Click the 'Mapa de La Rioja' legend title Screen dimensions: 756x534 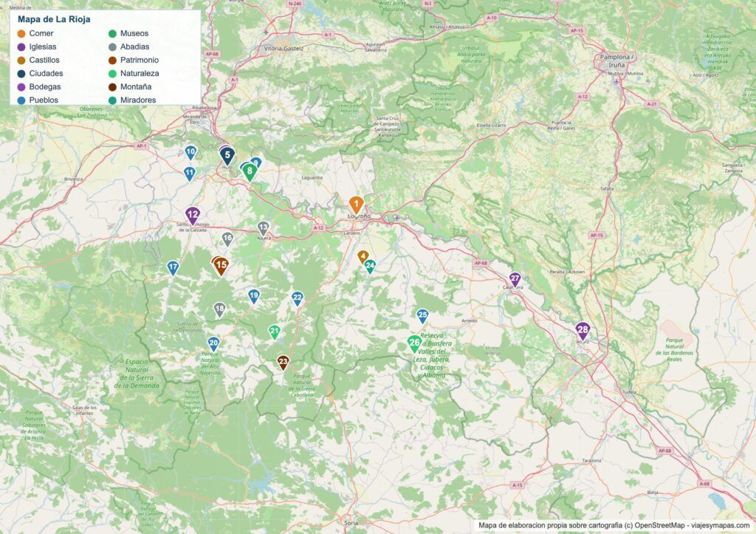point(54,19)
